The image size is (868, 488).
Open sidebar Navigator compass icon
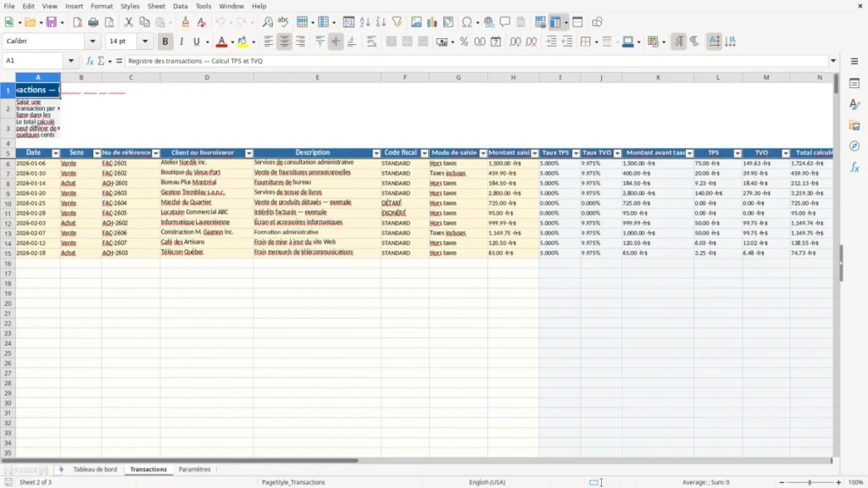tap(854, 146)
